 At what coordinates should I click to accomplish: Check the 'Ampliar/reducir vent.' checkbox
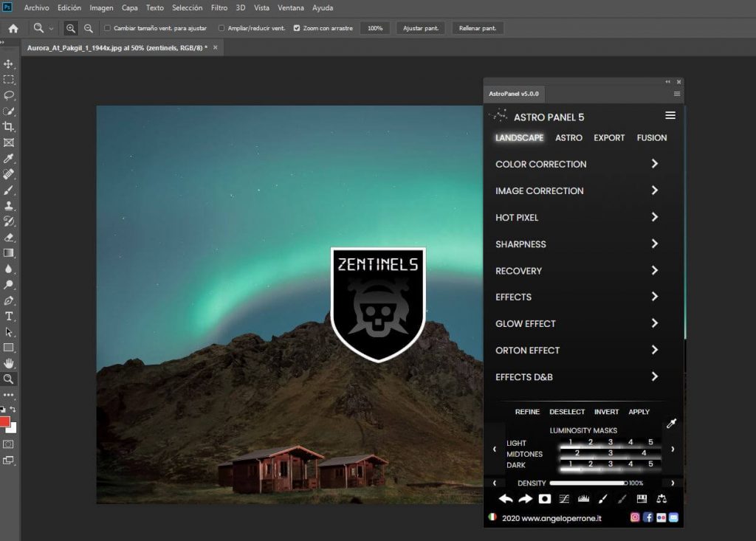(221, 28)
